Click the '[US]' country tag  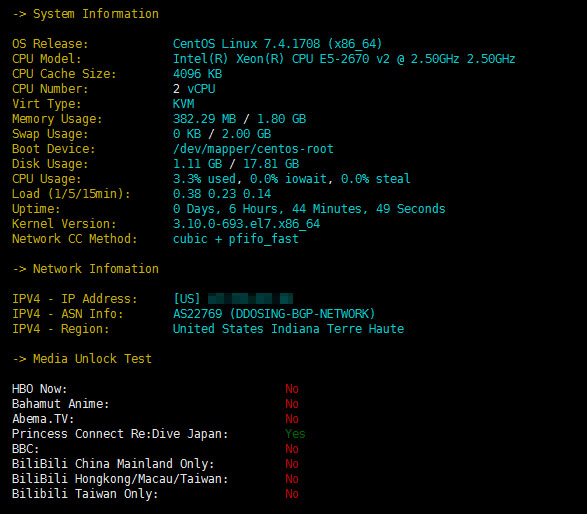[x=187, y=298]
